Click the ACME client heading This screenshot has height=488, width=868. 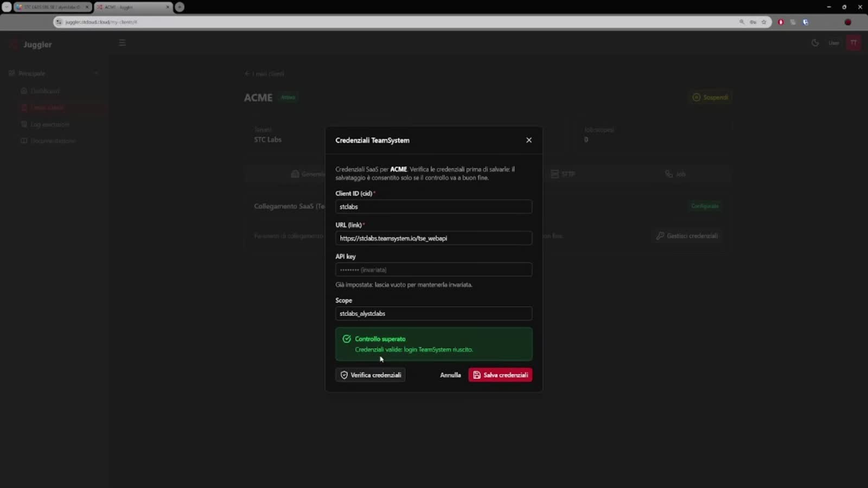tap(258, 98)
